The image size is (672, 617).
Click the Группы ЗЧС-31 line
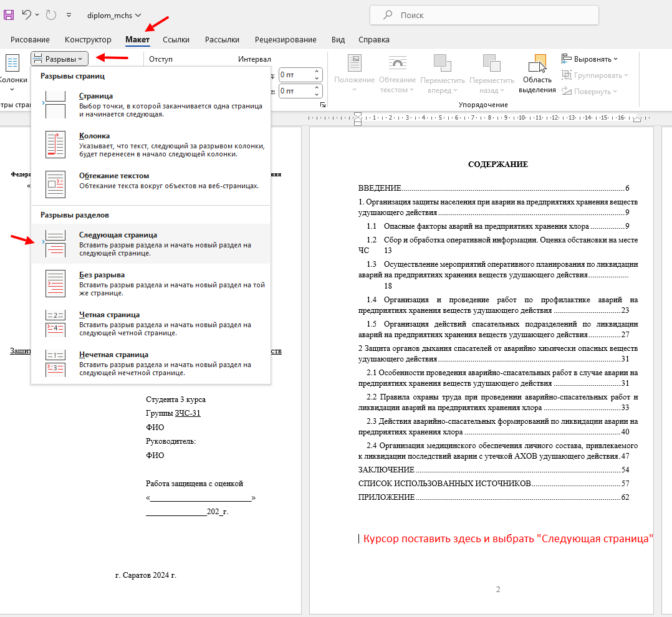[173, 413]
